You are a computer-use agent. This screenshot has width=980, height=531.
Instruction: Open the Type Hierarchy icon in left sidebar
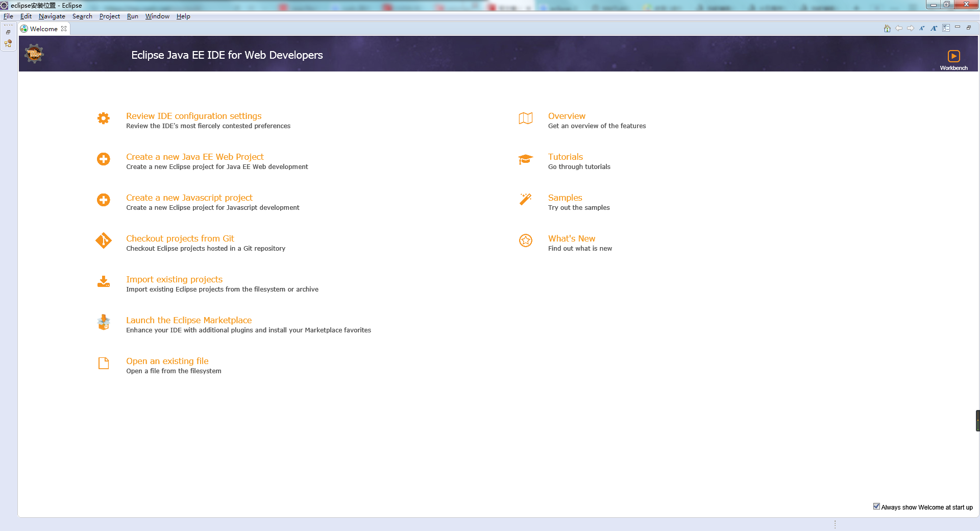pyautogui.click(x=8, y=43)
